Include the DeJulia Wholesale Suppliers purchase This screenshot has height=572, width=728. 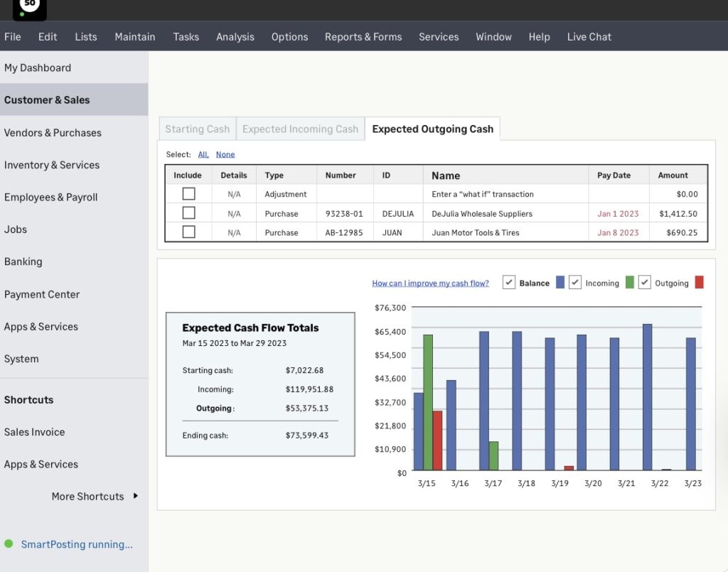pos(188,213)
